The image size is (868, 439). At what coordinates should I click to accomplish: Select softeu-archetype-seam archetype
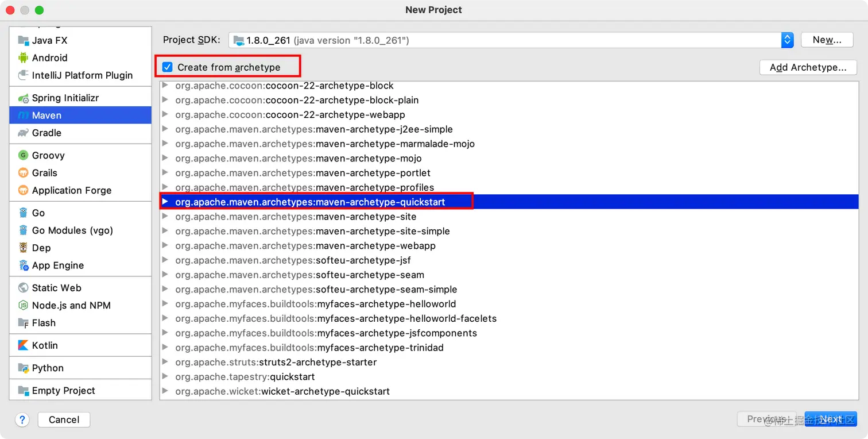point(509,275)
